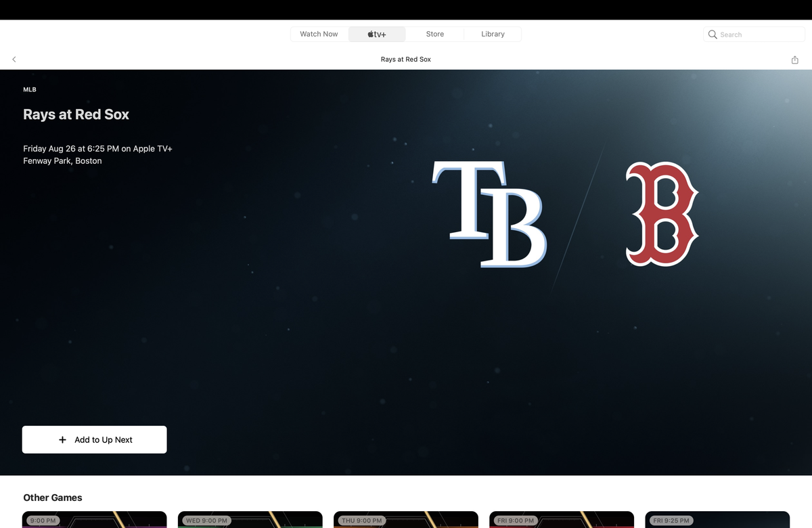The height and width of the screenshot is (528, 812).
Task: Click the Share icon in the top right
Action: [x=794, y=59]
